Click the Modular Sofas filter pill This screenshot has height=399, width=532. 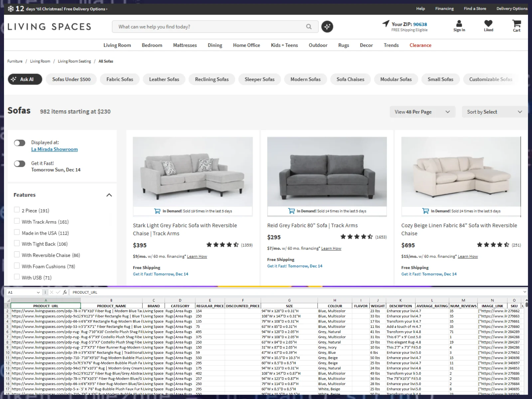pyautogui.click(x=396, y=79)
